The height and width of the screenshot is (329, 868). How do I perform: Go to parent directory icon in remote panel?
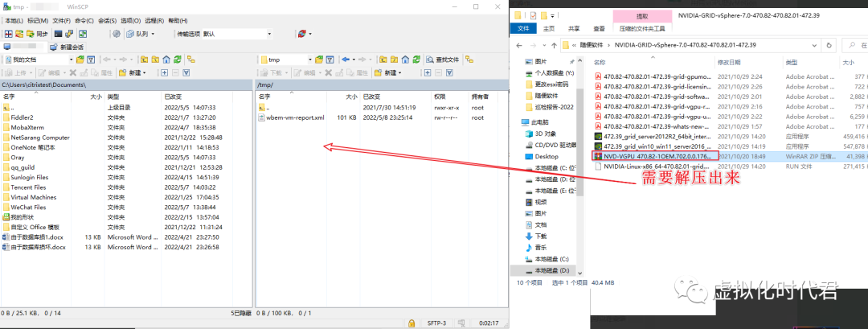tap(382, 60)
